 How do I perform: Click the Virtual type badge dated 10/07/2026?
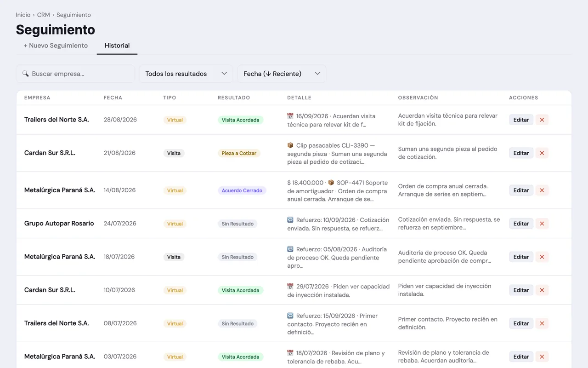(x=175, y=290)
